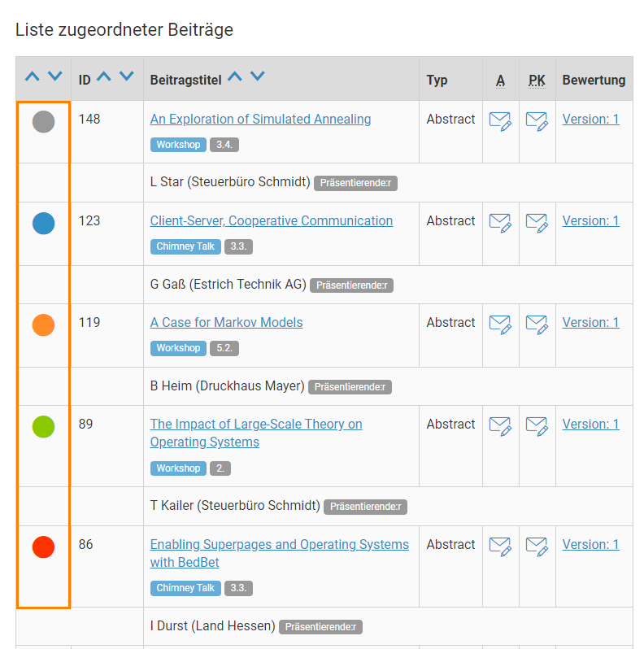Click PK mail icon for submission 86
The image size is (644, 649).
point(537,547)
